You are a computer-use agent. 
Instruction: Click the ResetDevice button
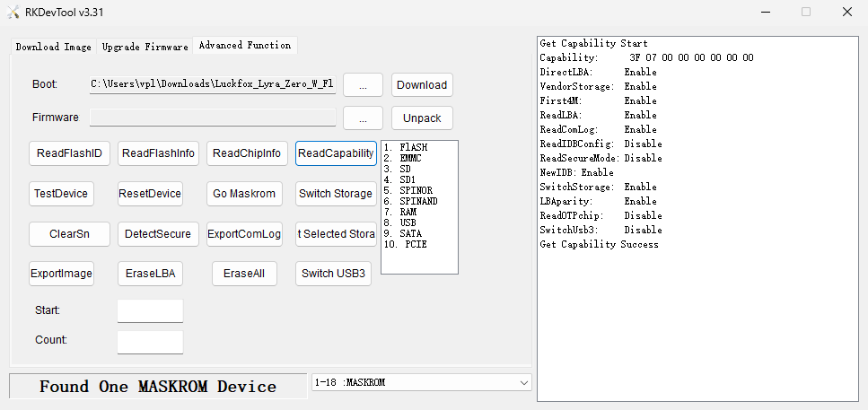150,194
